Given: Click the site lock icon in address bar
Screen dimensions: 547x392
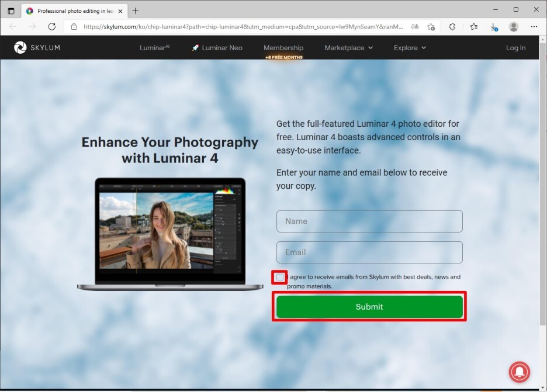Looking at the screenshot, I should point(74,26).
